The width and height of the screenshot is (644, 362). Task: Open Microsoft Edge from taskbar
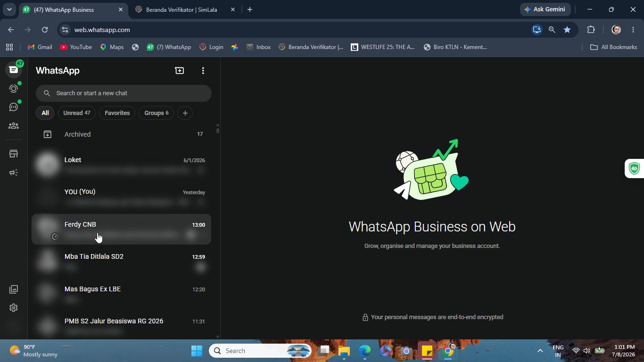pos(365,351)
